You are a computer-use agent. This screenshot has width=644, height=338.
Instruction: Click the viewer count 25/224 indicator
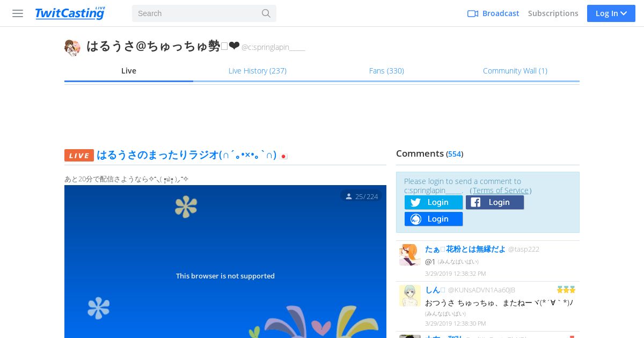(x=362, y=196)
